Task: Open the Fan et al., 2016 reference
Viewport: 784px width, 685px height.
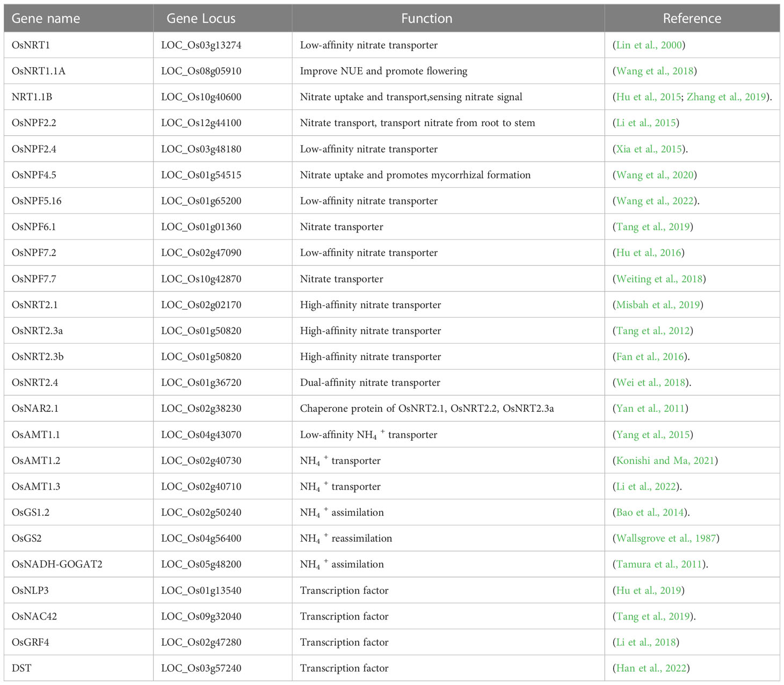Action: pyautogui.click(x=650, y=356)
